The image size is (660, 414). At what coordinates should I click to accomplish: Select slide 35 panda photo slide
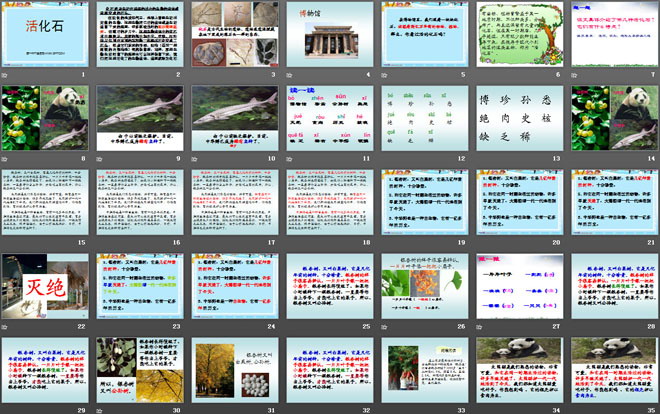(x=615, y=370)
